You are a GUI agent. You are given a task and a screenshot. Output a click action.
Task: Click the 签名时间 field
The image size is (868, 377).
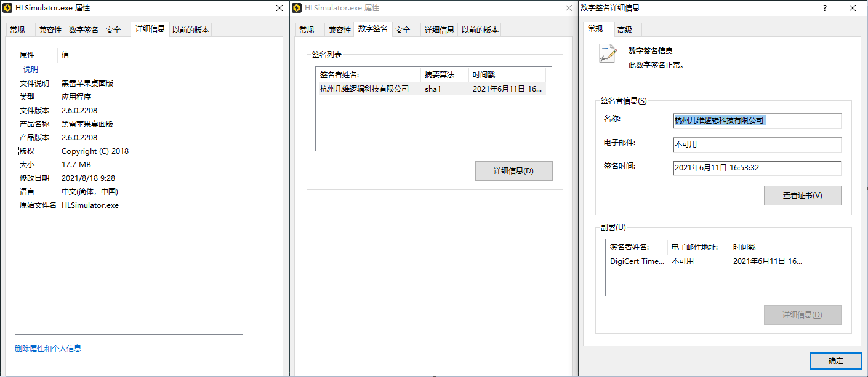tap(757, 168)
